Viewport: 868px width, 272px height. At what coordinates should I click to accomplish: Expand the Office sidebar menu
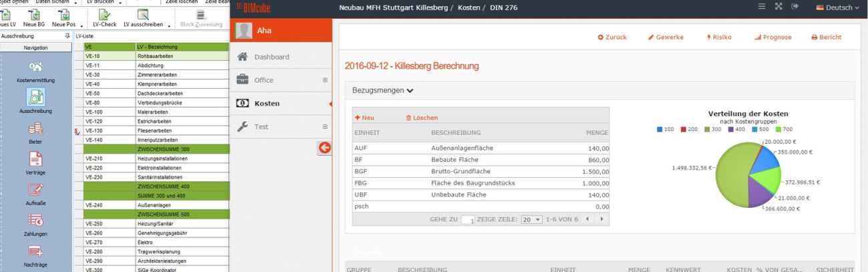[325, 80]
